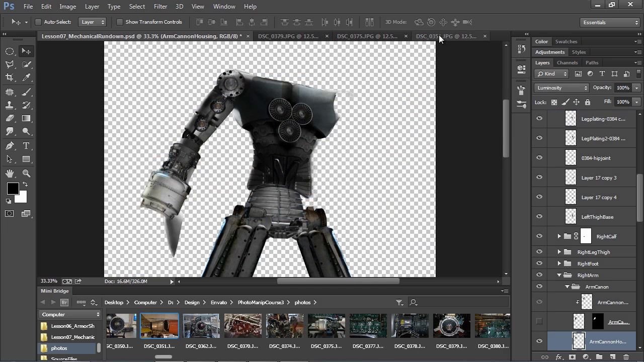The height and width of the screenshot is (362, 644).
Task: Select the Pen tool
Action: (10, 146)
